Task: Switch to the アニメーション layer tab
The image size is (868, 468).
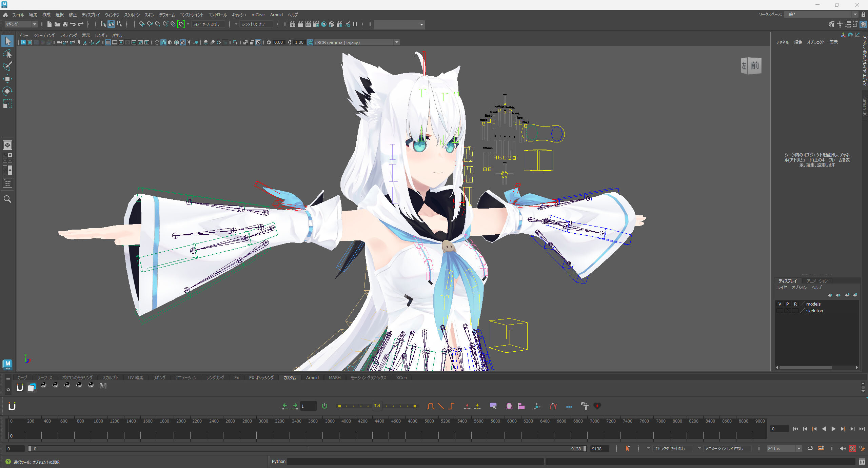Action: click(x=817, y=281)
